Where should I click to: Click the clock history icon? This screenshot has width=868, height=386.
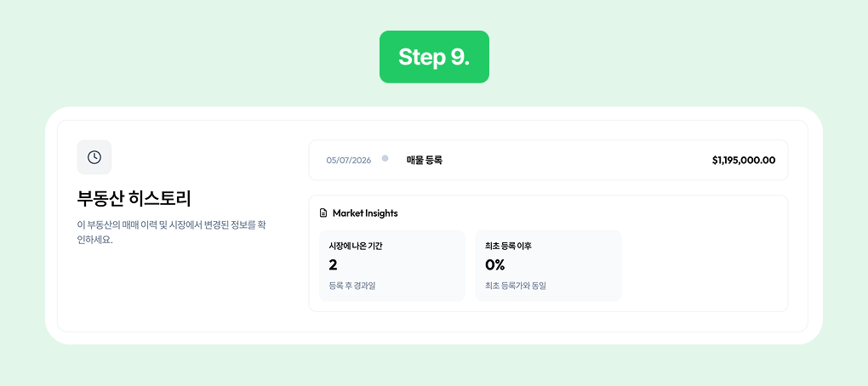[x=94, y=157]
